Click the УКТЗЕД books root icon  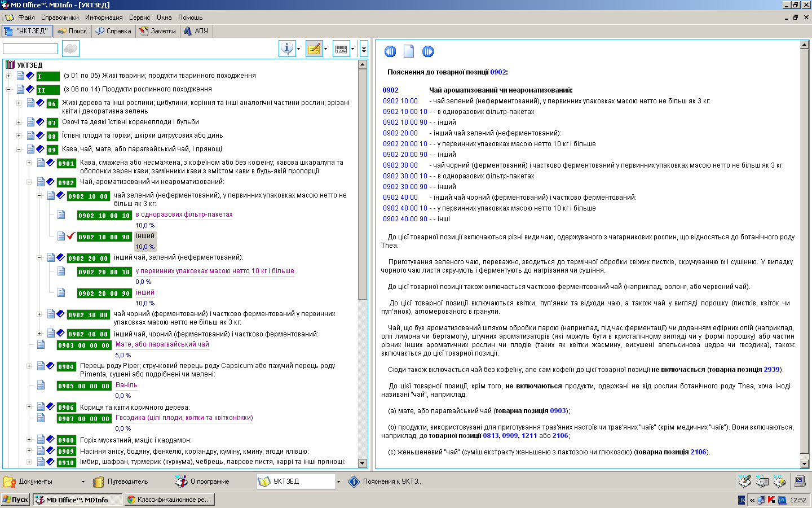(x=10, y=65)
